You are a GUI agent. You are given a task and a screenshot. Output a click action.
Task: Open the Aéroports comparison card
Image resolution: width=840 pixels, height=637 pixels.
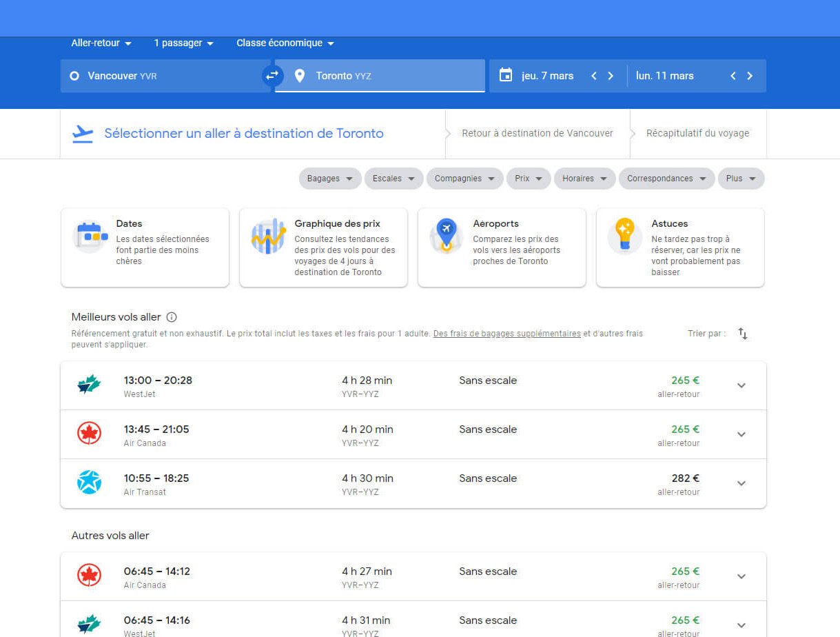pyautogui.click(x=502, y=247)
